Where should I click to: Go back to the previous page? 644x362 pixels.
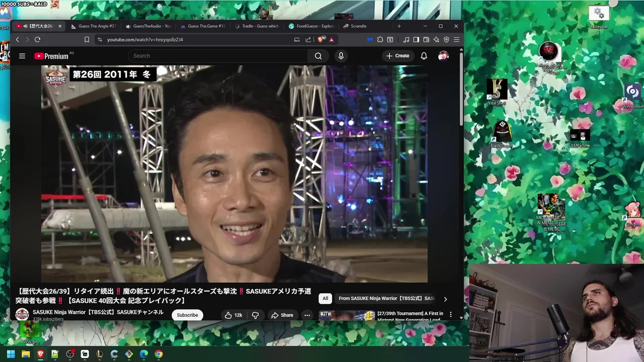(18, 40)
